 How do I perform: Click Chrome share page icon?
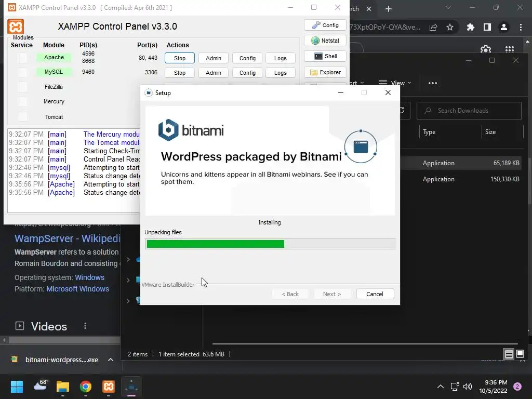433,27
